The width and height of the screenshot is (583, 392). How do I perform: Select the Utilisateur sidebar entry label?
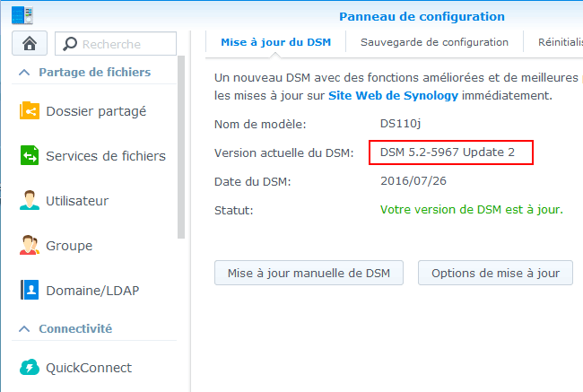(x=77, y=201)
